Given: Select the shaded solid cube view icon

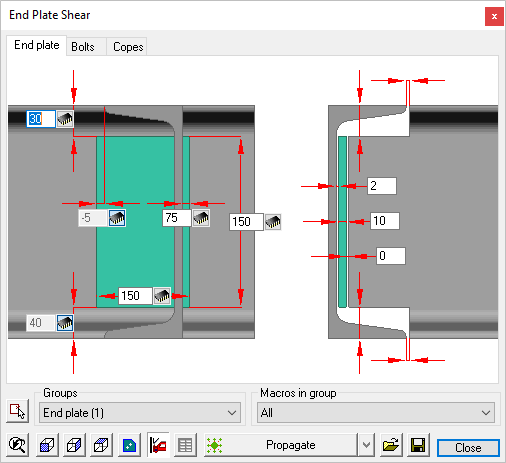Looking at the screenshot, I should [x=47, y=445].
